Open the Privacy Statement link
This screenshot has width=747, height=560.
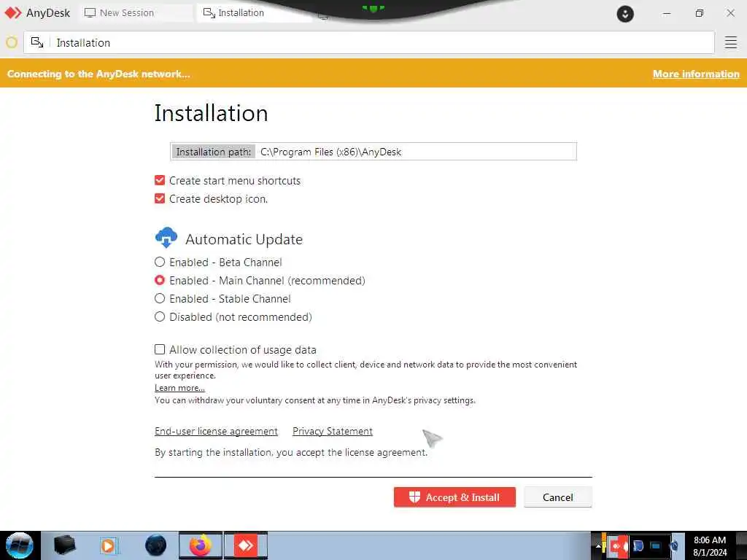click(333, 431)
